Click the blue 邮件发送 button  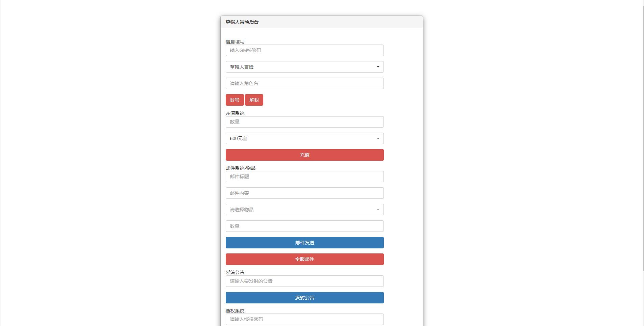[x=304, y=243]
